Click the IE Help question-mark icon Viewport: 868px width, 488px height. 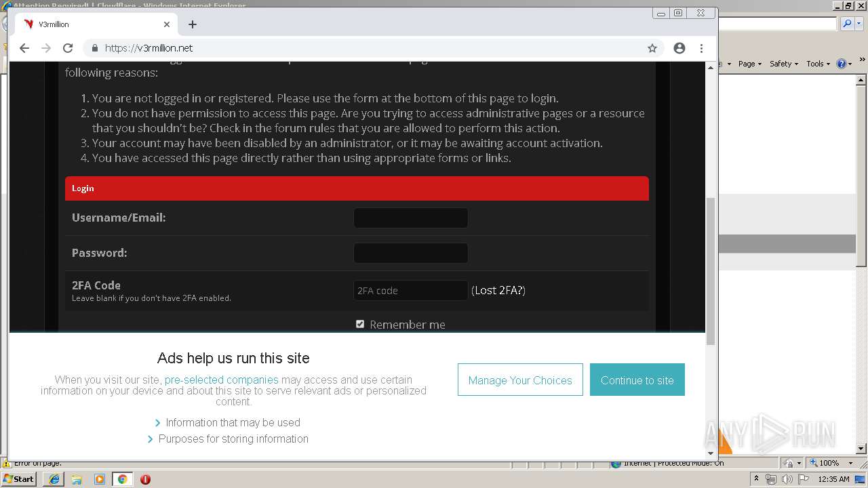(x=842, y=64)
